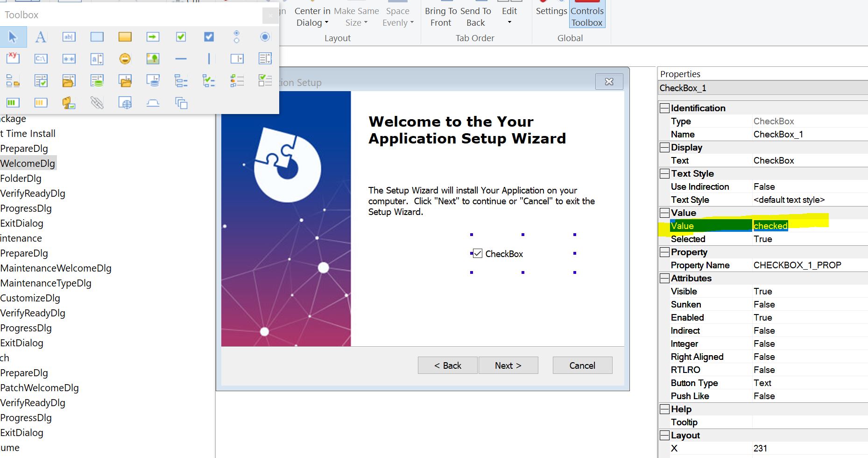
Task: Click the highlighted Value field 'checked'
Action: coord(770,226)
